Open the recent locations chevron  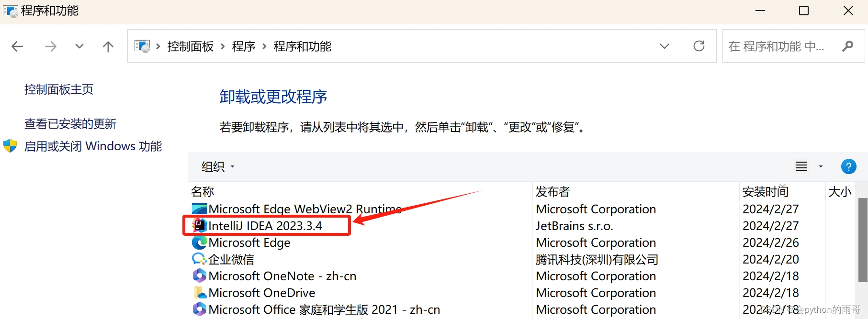tap(79, 46)
